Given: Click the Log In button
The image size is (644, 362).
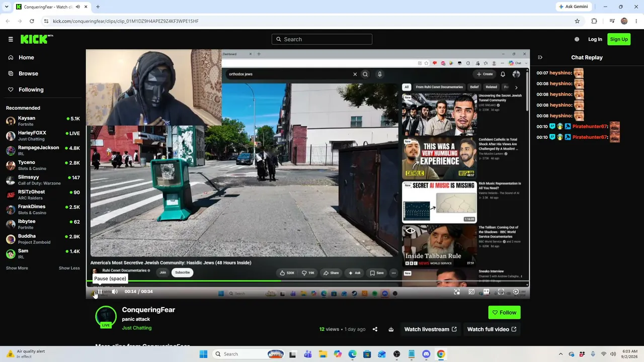Looking at the screenshot, I should tap(595, 39).
